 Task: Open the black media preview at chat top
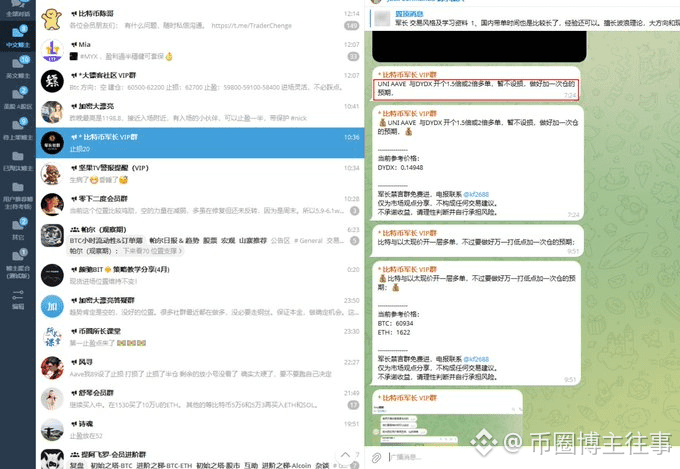479,46
